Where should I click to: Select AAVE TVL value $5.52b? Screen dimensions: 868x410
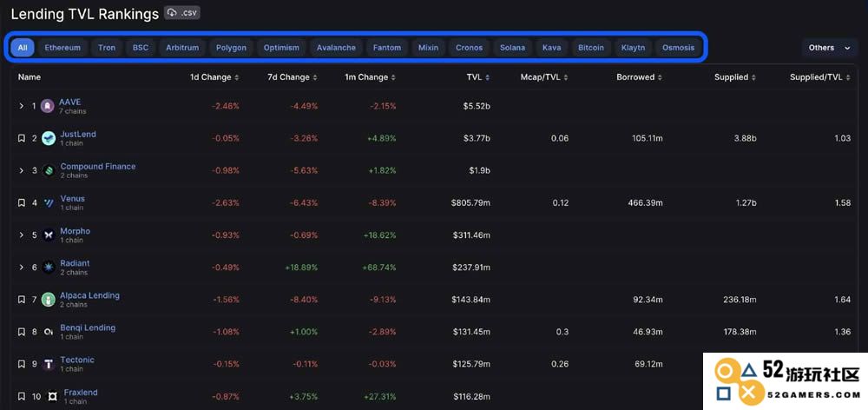point(477,106)
